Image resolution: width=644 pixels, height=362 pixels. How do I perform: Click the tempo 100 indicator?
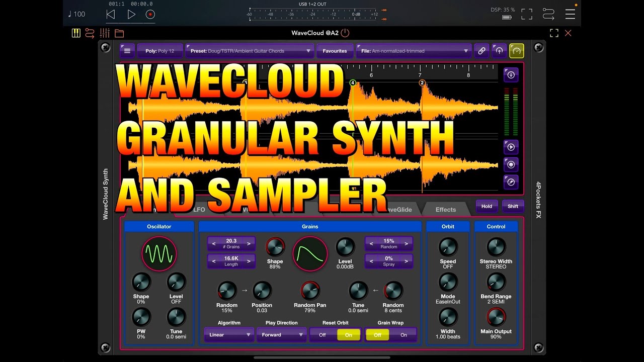(x=77, y=14)
